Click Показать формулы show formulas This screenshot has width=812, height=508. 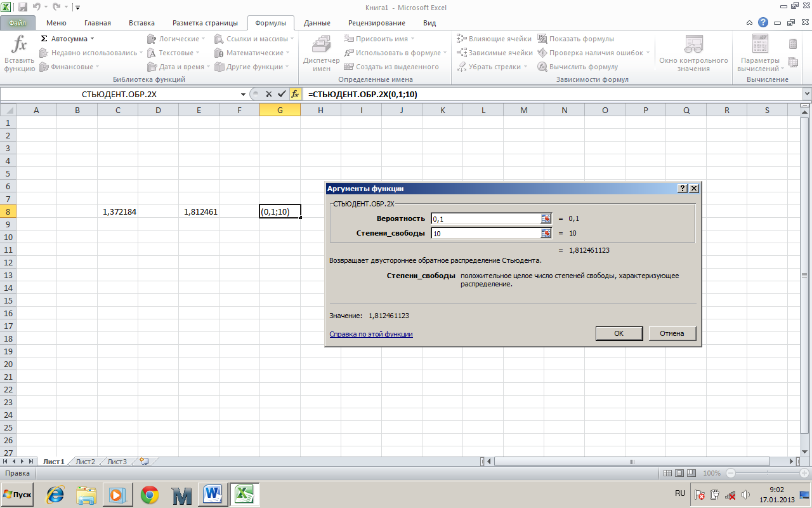[x=576, y=39]
